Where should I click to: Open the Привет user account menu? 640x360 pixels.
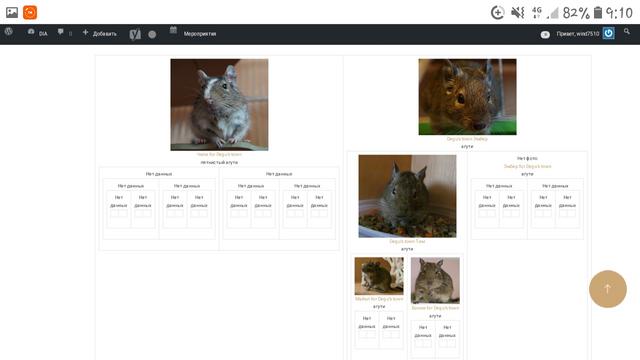point(578,34)
